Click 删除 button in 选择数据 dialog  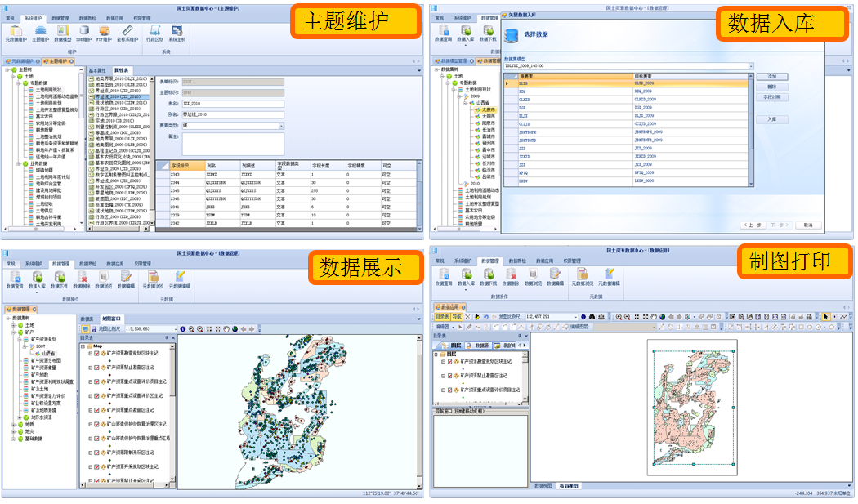(x=771, y=87)
